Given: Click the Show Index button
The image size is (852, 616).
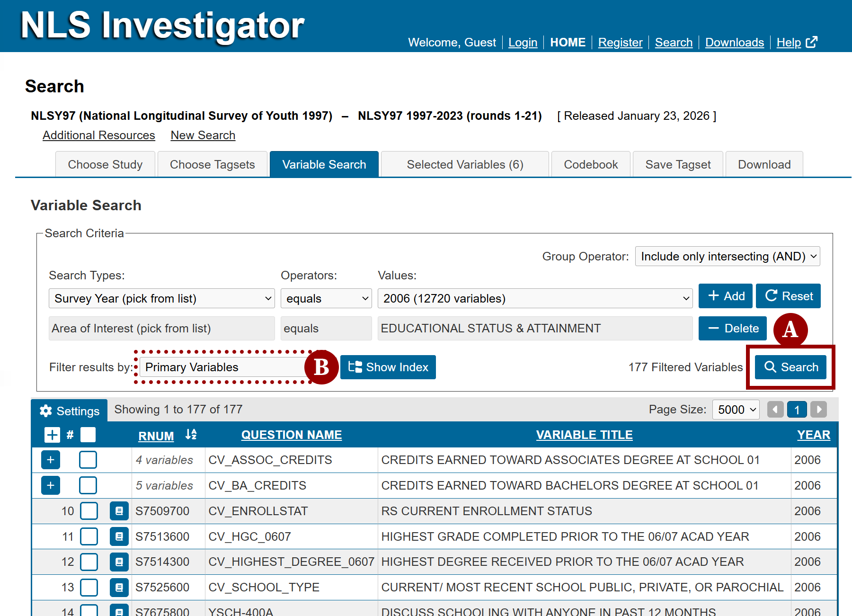Looking at the screenshot, I should pos(388,367).
